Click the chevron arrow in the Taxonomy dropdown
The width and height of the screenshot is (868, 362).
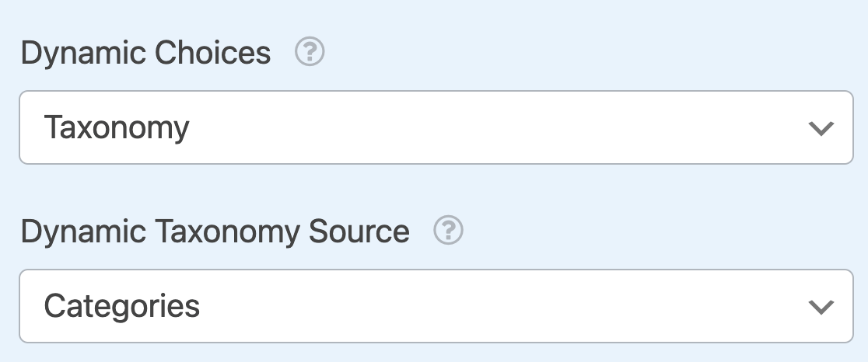[821, 128]
